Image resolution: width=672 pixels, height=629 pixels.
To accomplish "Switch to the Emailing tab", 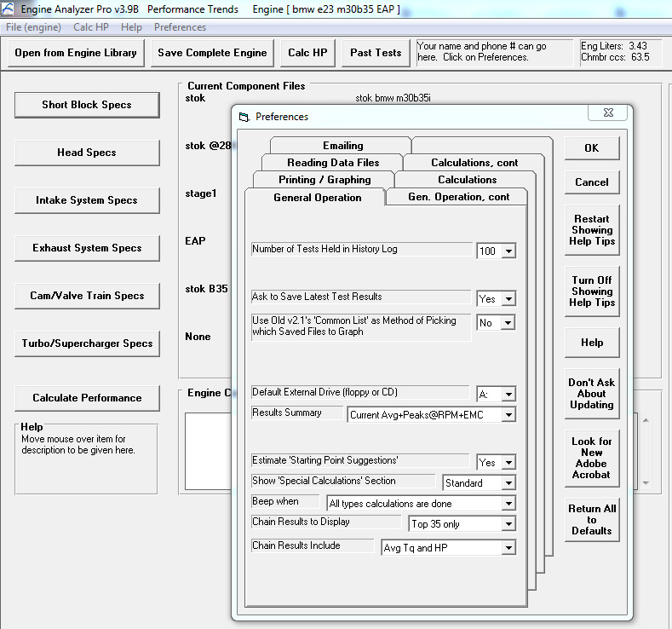I will [342, 146].
